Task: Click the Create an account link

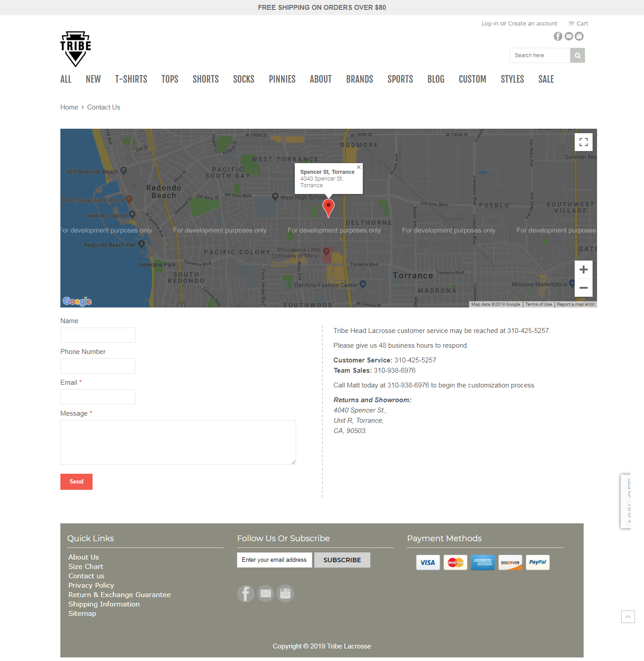Action: click(533, 23)
